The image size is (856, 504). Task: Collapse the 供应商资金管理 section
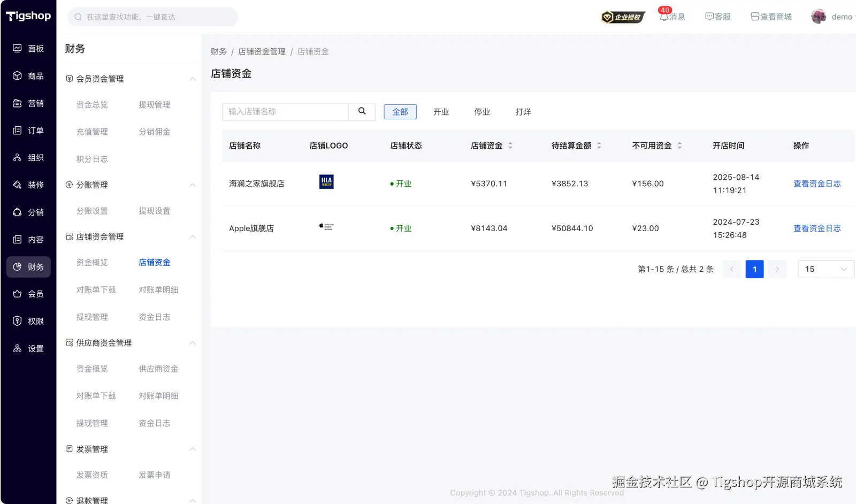[193, 343]
